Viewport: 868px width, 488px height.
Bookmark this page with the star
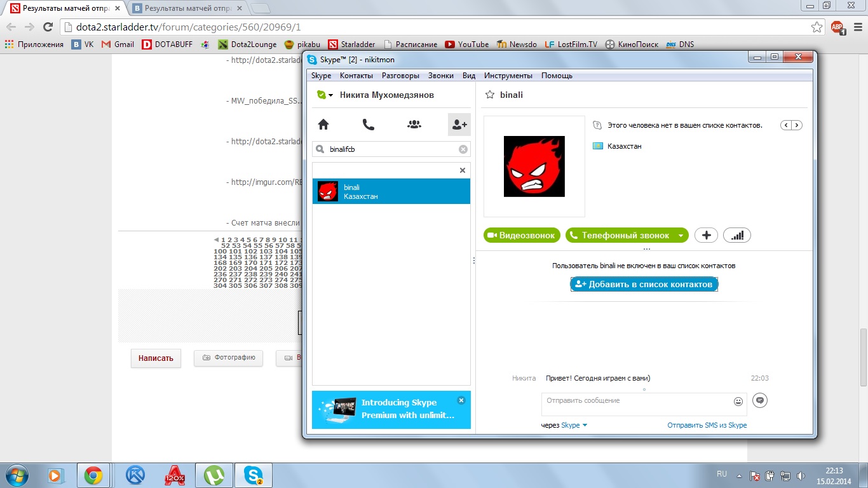817,27
